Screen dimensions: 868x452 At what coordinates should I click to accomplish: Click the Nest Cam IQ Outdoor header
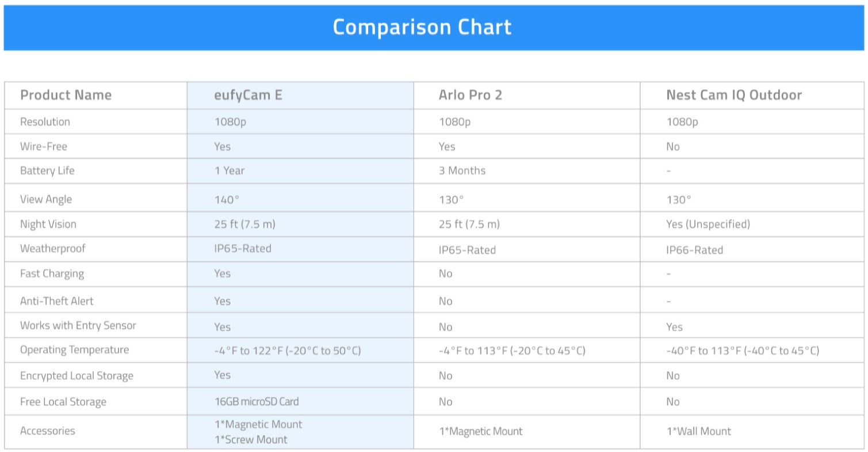733,95
